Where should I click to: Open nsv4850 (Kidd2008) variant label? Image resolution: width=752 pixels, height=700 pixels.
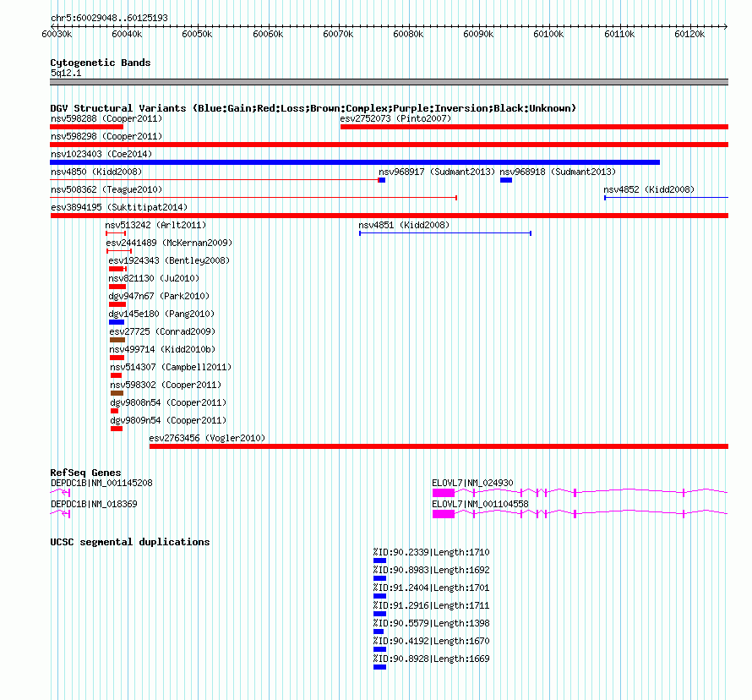[96, 172]
